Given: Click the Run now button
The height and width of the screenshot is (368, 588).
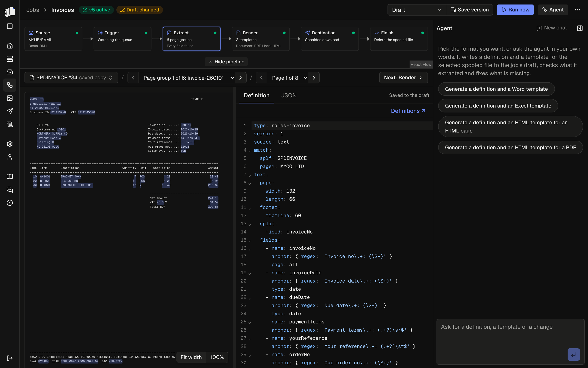Looking at the screenshot, I should pos(515,10).
